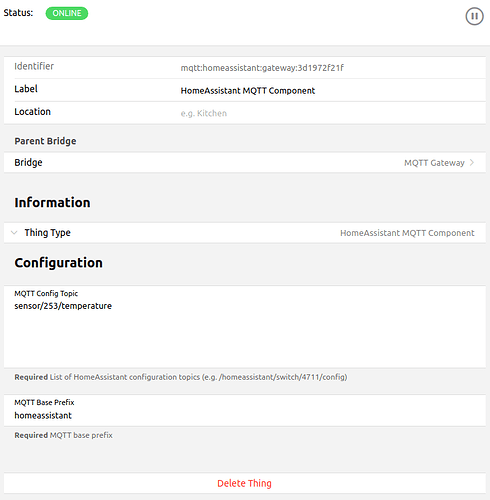490x500 pixels.
Task: Click the Status: label
Action: coord(18,13)
